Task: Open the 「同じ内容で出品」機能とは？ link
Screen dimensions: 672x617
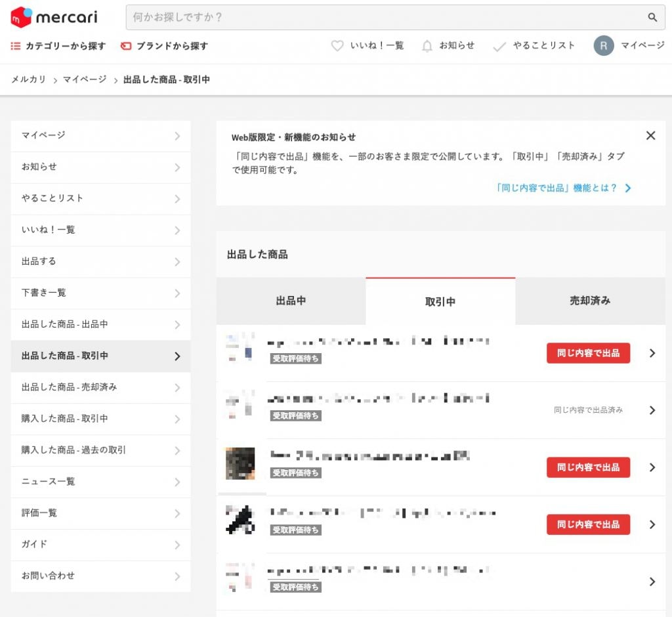Action: (563, 188)
